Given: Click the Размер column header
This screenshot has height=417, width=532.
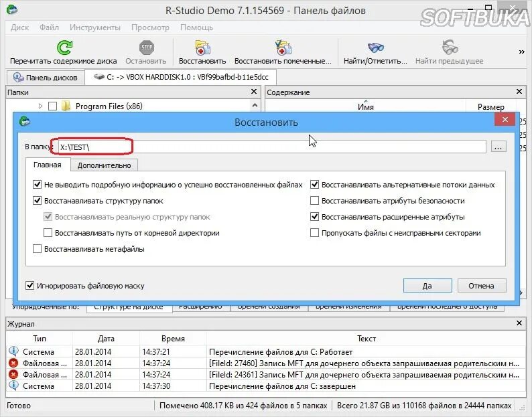Looking at the screenshot, I should click(491, 107).
